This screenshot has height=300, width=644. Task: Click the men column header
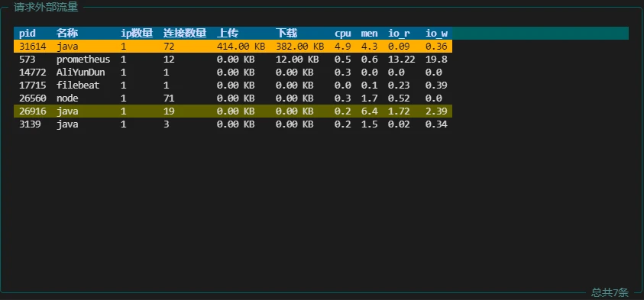click(x=369, y=34)
